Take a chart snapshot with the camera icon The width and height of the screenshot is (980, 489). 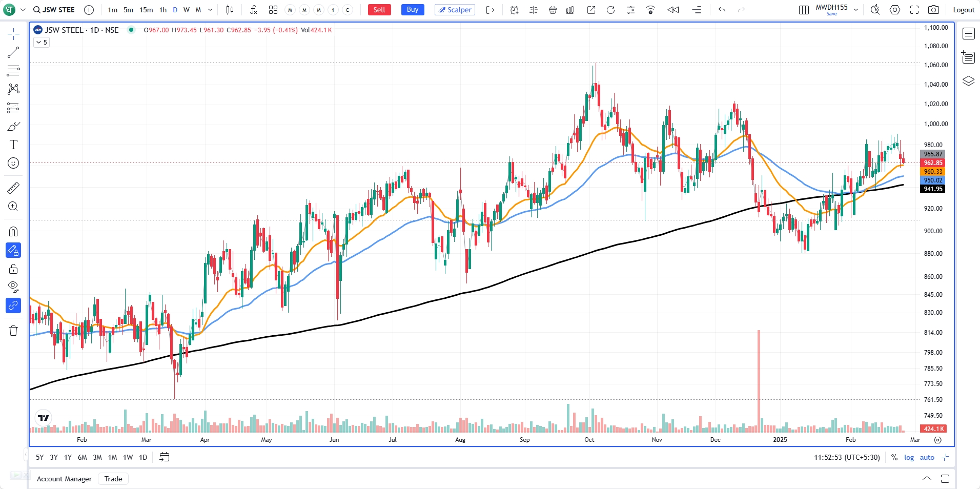click(x=934, y=10)
